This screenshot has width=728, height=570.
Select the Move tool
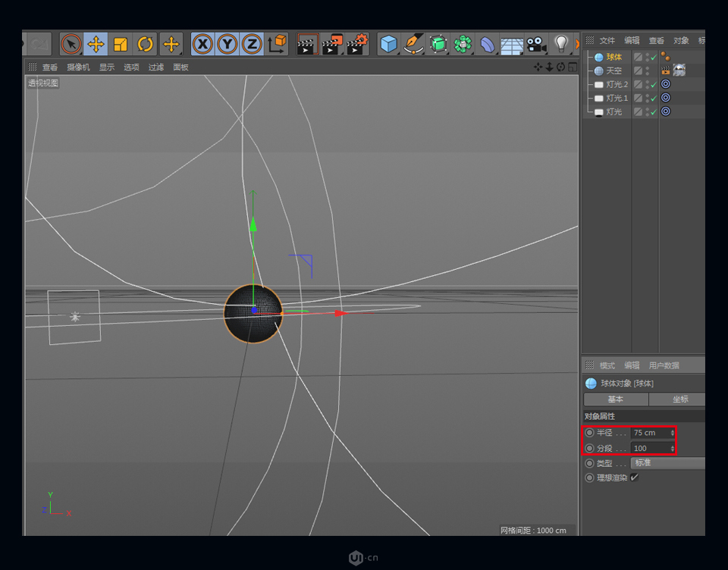[x=95, y=44]
